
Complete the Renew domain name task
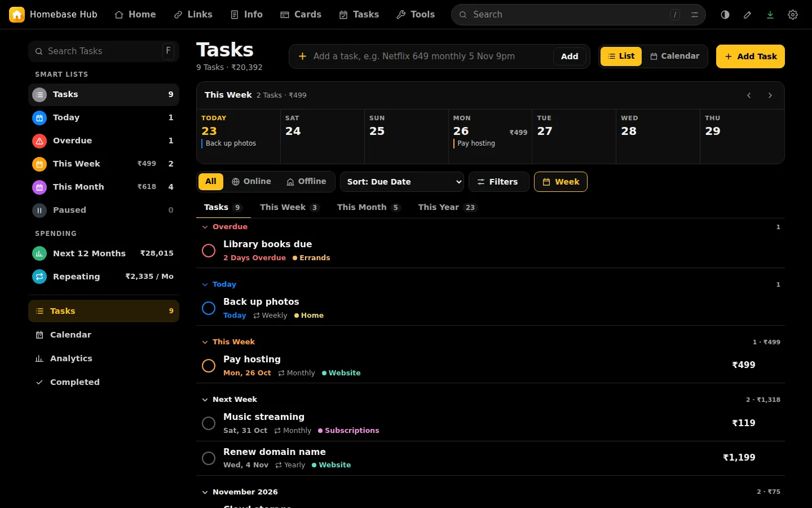coord(209,458)
